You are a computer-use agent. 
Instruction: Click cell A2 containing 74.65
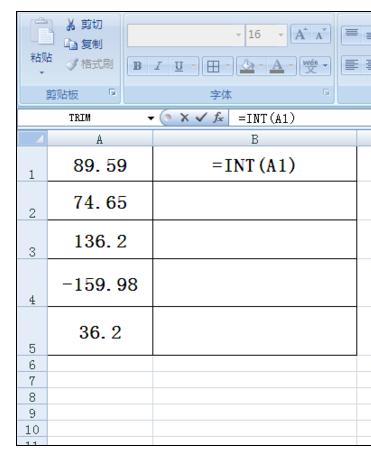click(100, 201)
